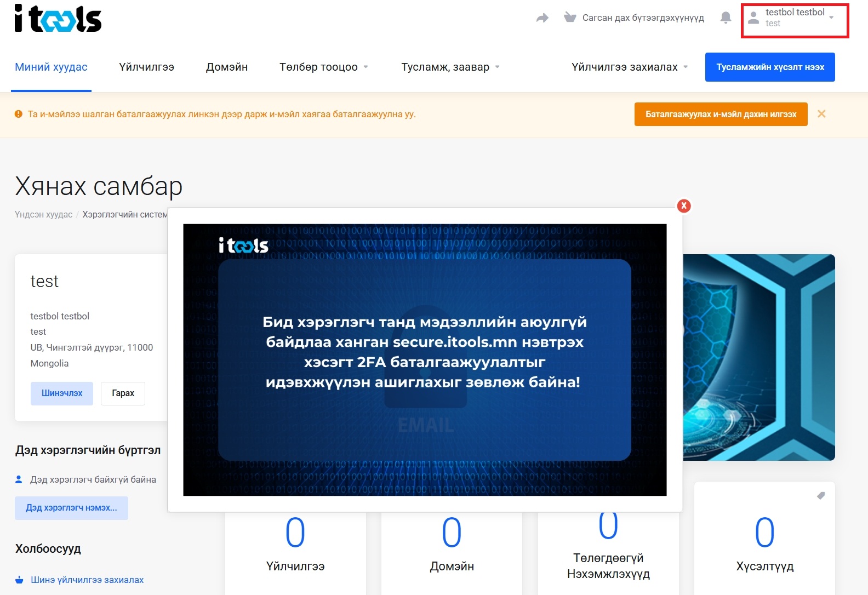This screenshot has height=595, width=868.
Task: Click the Тусламжийн хүсэлт нээх button
Action: coord(769,67)
